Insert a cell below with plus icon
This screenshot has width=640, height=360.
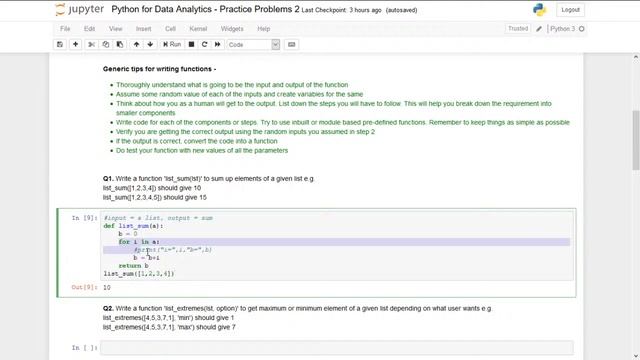pyautogui.click(x=76, y=44)
